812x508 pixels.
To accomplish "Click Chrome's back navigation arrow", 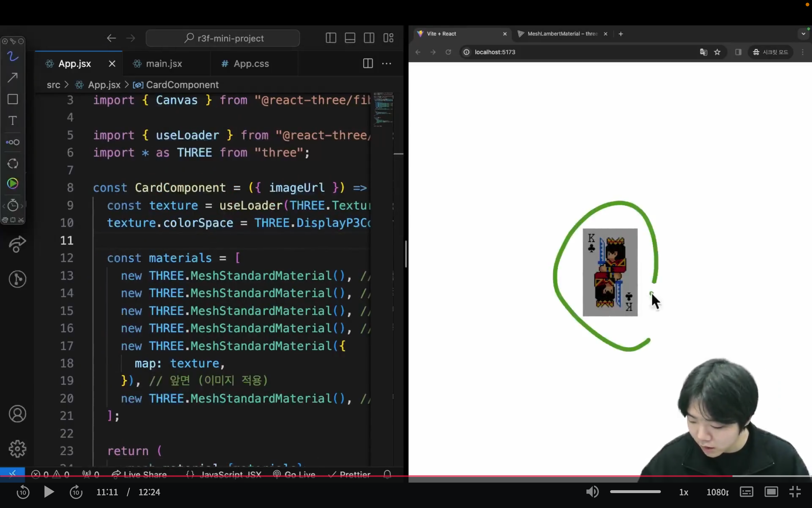I will tap(418, 52).
